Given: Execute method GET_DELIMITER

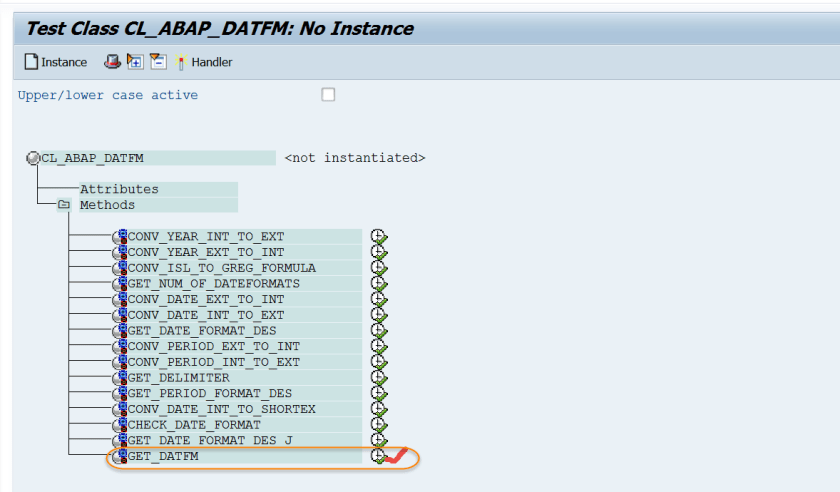Looking at the screenshot, I should click(x=379, y=377).
